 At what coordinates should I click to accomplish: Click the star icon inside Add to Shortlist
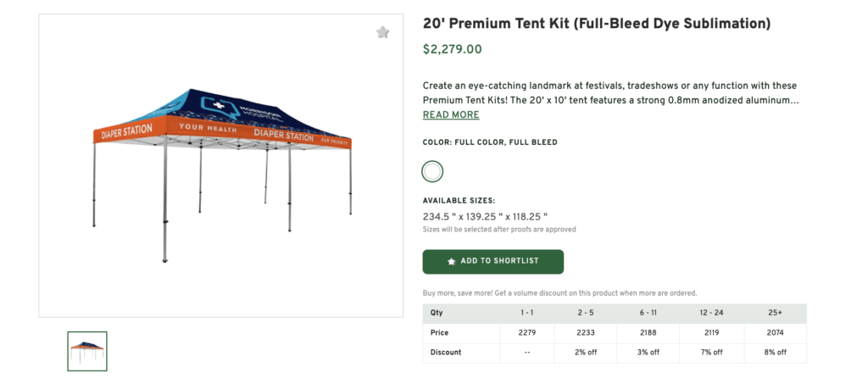pyautogui.click(x=451, y=262)
